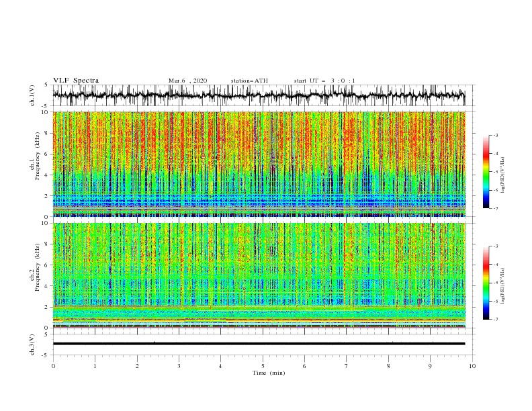Viewport: 532px width, 411px height.
Task: Click the "-7" tick on ch.1 color bar
Action: tap(495, 208)
